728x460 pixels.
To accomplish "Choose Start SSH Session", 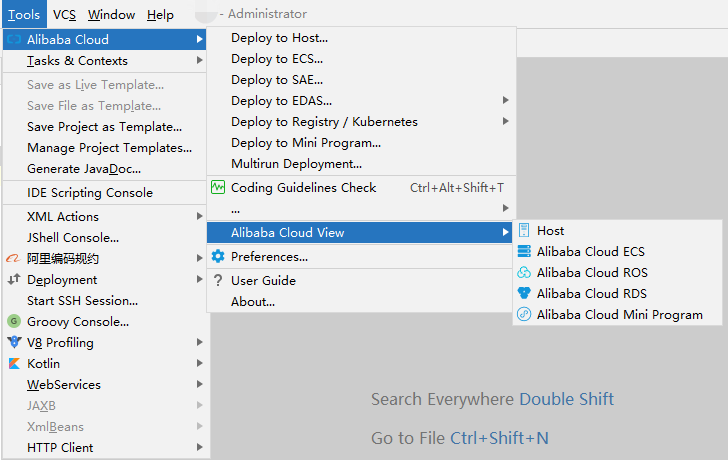I will pos(83,301).
